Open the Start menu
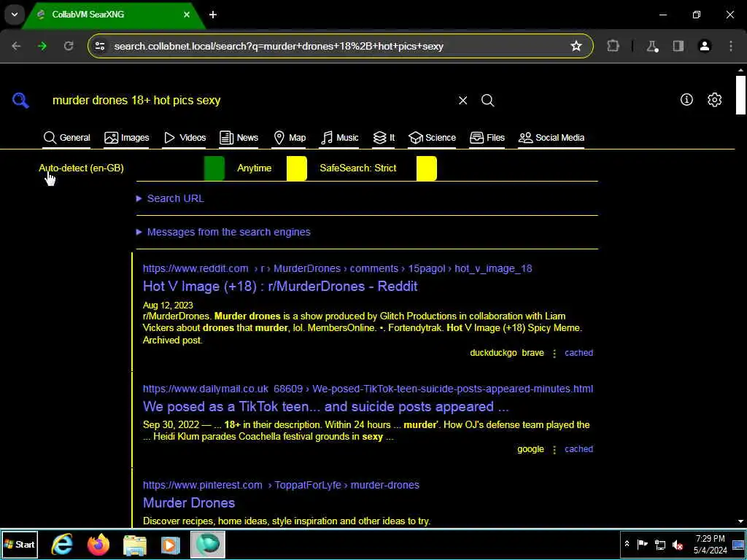This screenshot has width=747, height=560. point(19,544)
